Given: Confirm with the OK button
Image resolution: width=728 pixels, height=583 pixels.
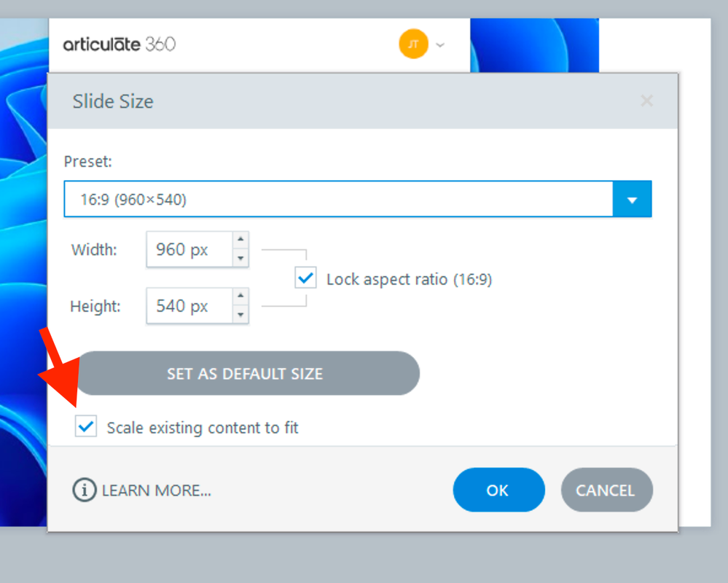Looking at the screenshot, I should click(x=498, y=490).
